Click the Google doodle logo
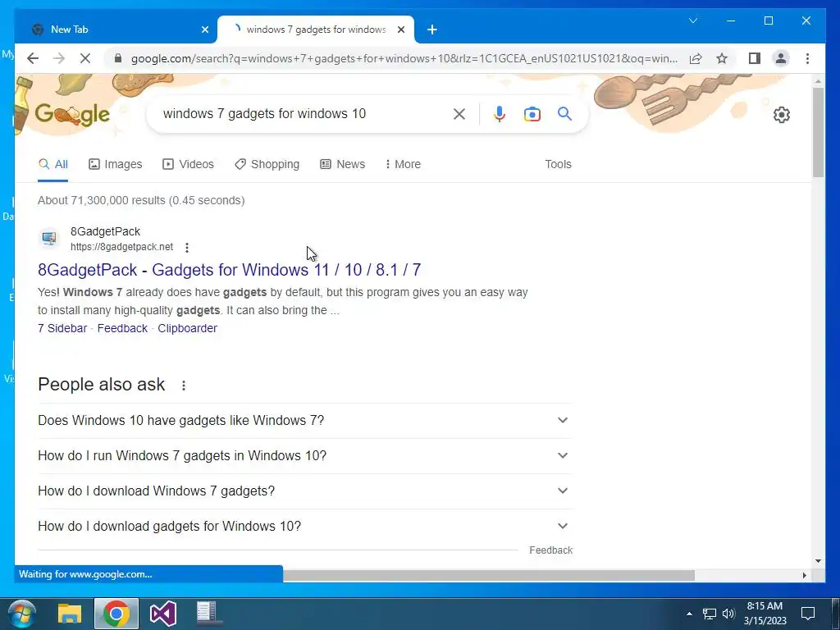 (x=72, y=114)
